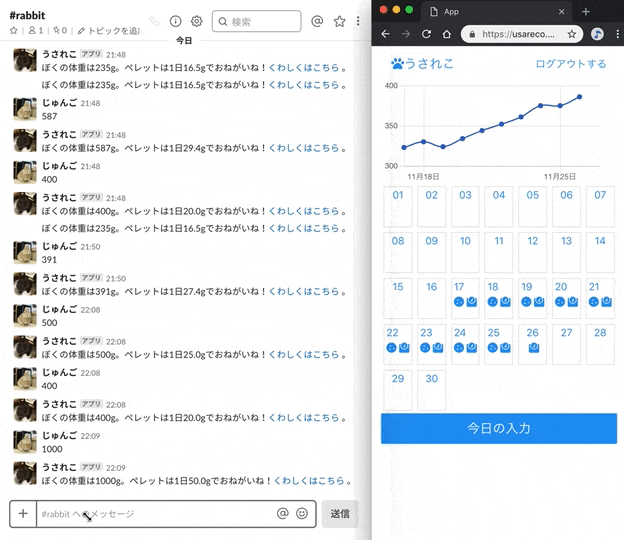The height and width of the screenshot is (540, 624).
Task: Click browser back arrow
Action: (385, 34)
